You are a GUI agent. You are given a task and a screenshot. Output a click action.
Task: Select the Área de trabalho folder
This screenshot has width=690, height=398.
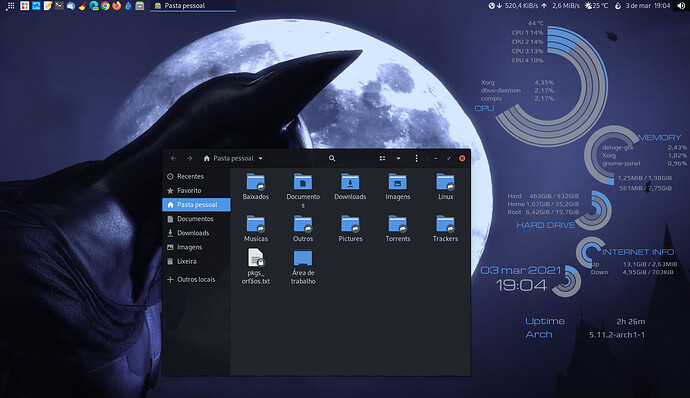click(x=303, y=267)
